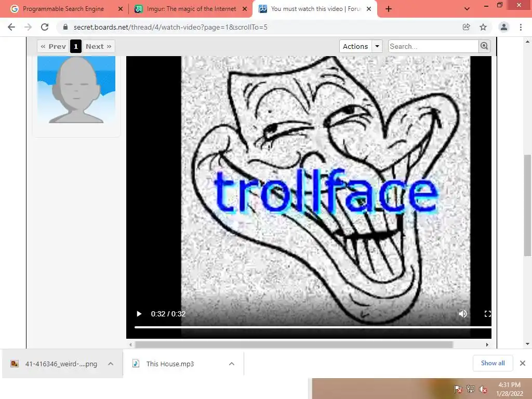The image size is (532, 399).
Task: Open the Actions button
Action: pyautogui.click(x=355, y=46)
